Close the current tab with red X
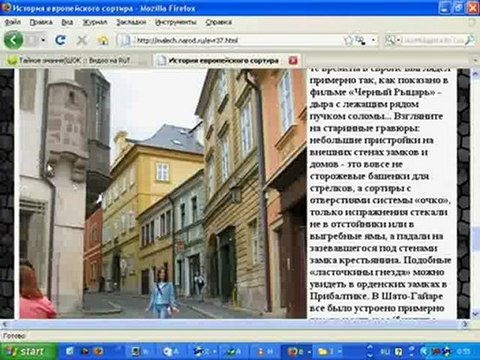This screenshot has height=360, width=480. [293, 60]
